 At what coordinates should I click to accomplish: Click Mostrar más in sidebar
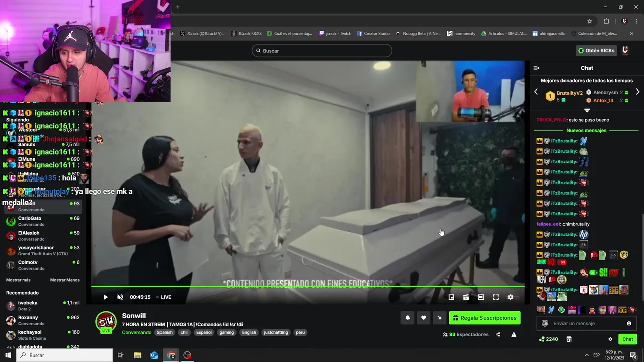pyautogui.click(x=18, y=280)
